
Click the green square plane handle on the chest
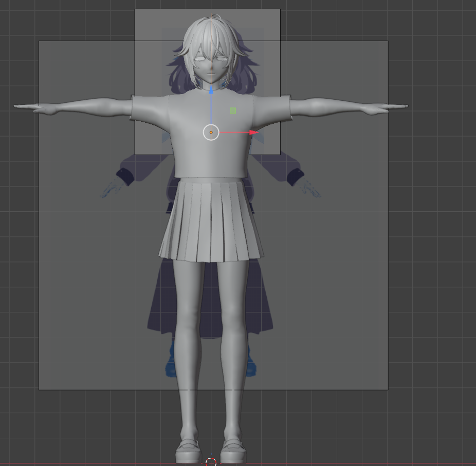pyautogui.click(x=233, y=110)
